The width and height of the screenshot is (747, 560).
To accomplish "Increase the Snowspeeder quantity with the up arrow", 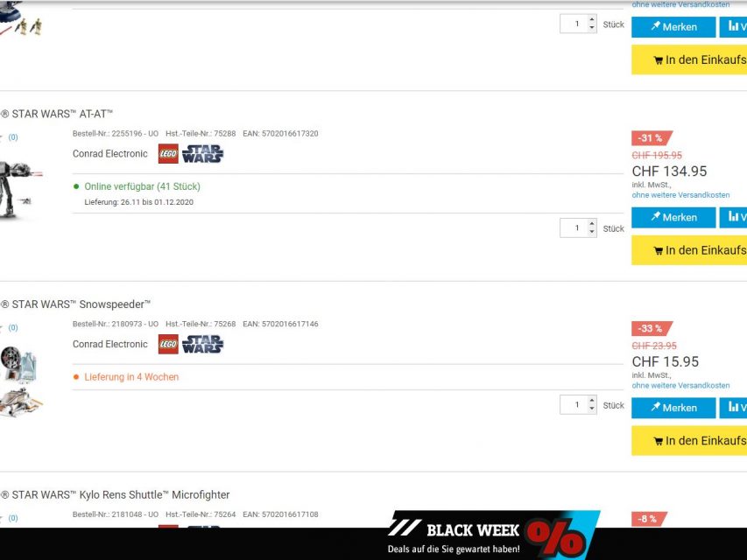I will click(592, 400).
